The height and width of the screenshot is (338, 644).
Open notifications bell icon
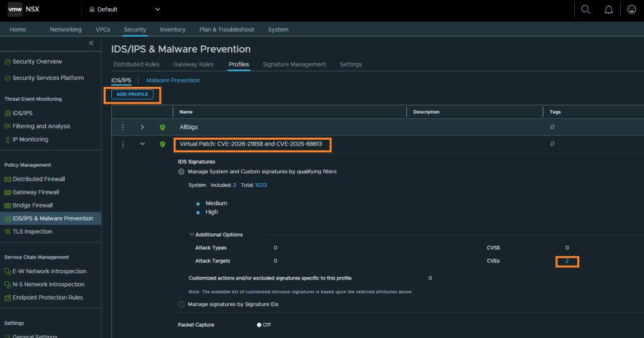point(609,9)
